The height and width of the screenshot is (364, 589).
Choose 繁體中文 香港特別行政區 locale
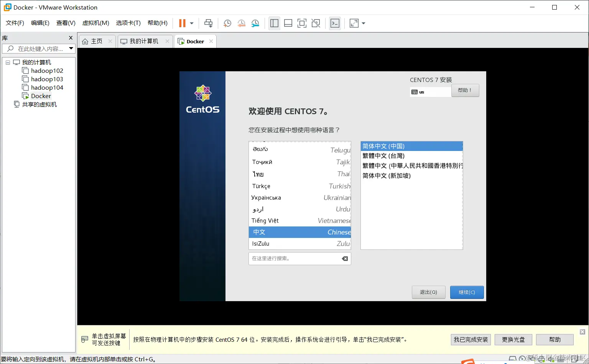coord(412,166)
